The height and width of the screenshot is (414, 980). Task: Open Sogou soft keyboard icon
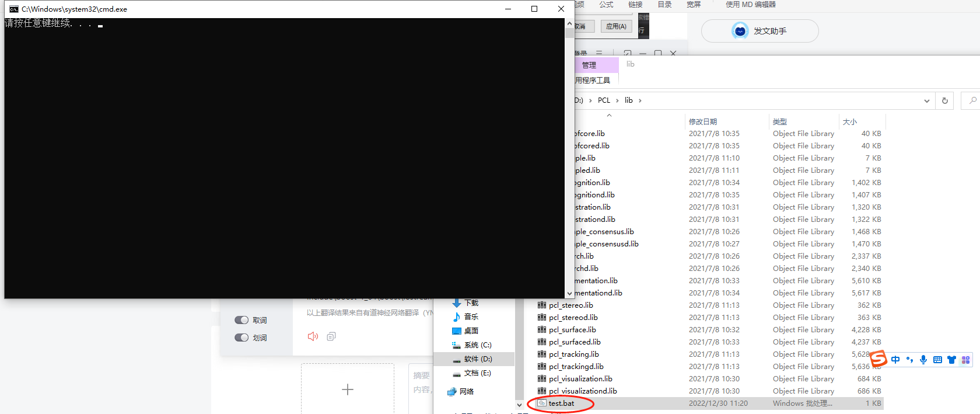click(937, 360)
